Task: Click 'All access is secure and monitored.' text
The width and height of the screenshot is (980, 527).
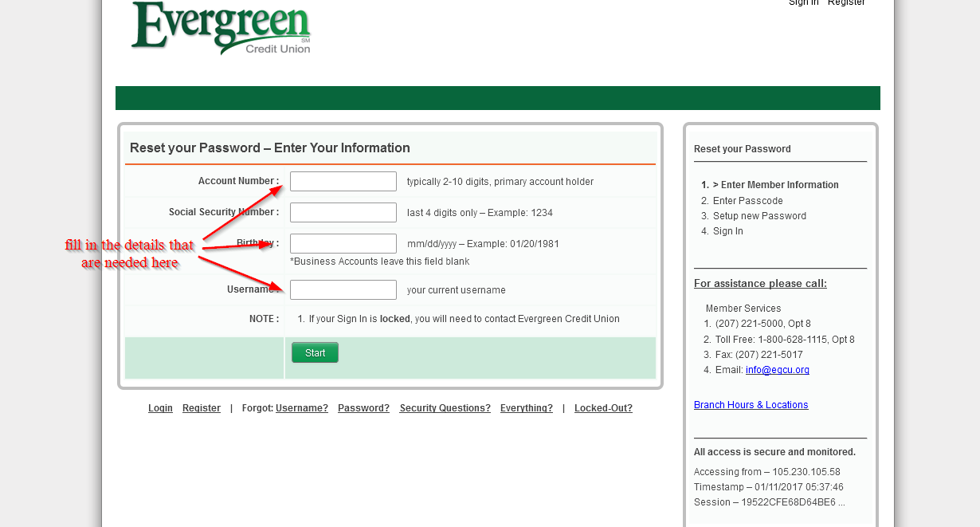Action: click(774, 452)
